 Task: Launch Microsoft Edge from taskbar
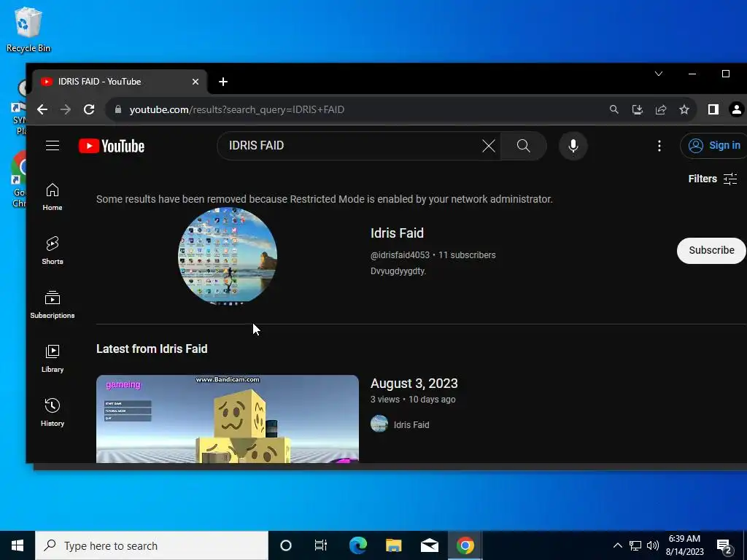click(357, 545)
